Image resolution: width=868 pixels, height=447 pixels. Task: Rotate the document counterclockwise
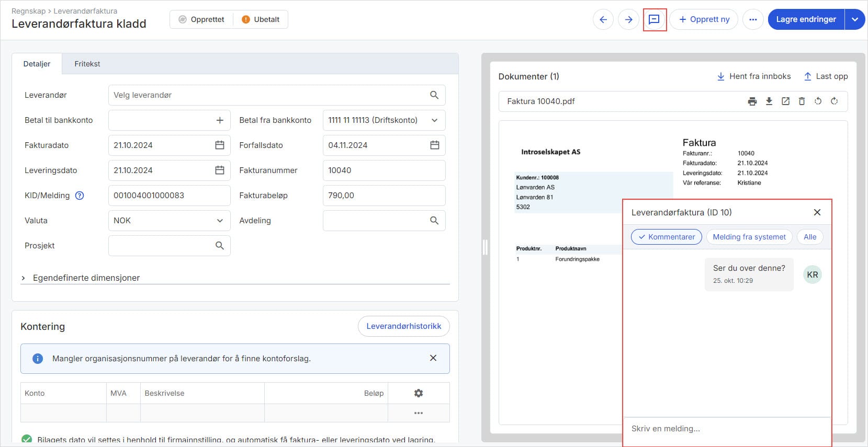pyautogui.click(x=818, y=101)
